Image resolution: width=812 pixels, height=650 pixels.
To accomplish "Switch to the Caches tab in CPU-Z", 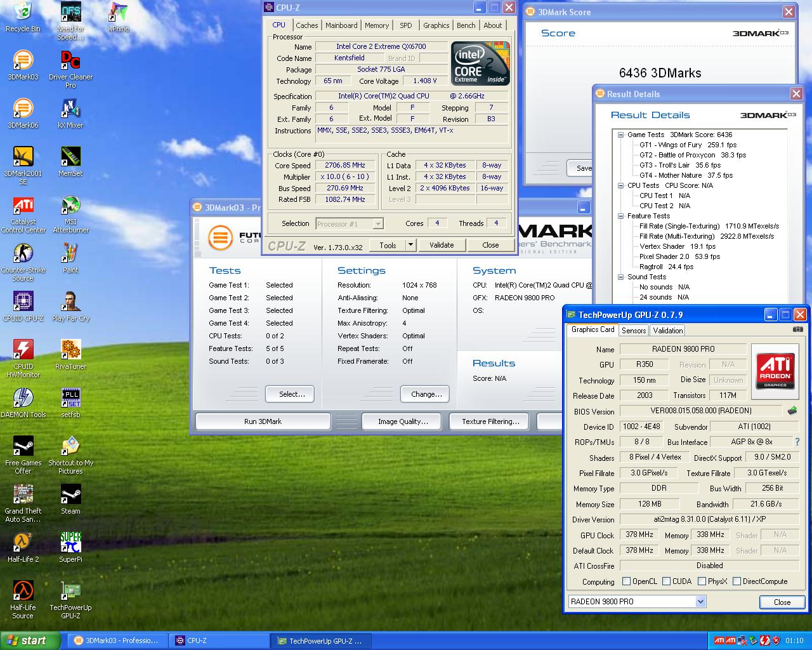I will tap(307, 25).
